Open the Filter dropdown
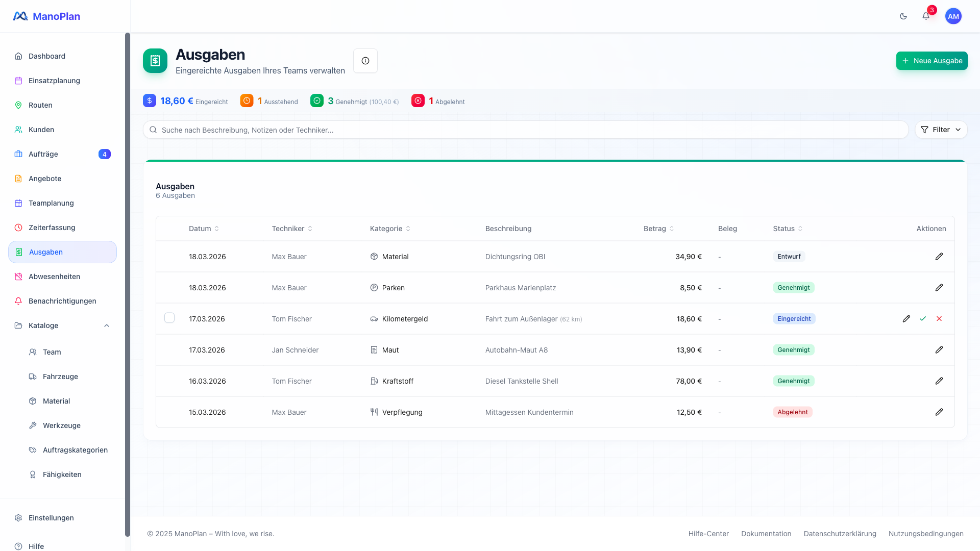 (x=941, y=130)
